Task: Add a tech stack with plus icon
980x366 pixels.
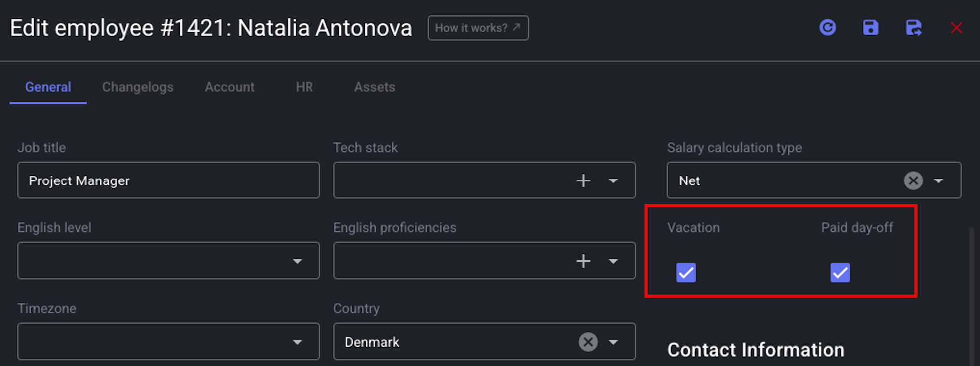Action: click(583, 181)
